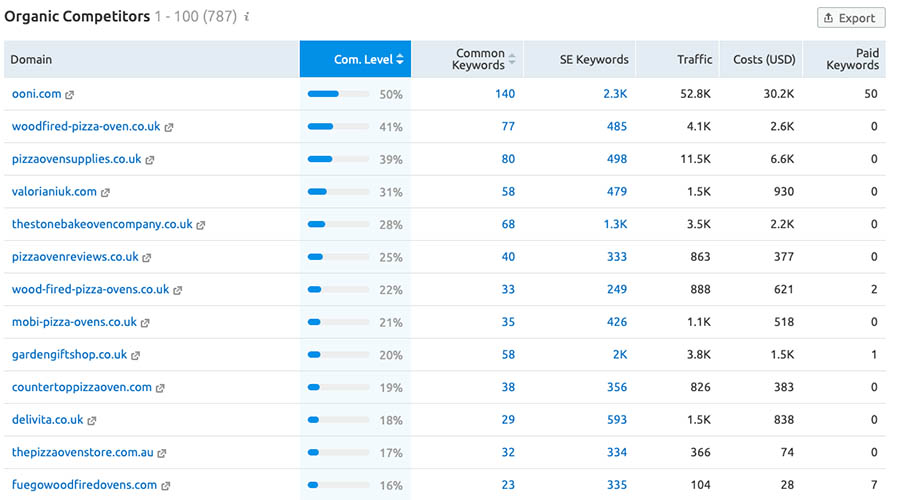
Task: Open the fuegowoodfiredovens.com domain link
Action: click(x=84, y=485)
